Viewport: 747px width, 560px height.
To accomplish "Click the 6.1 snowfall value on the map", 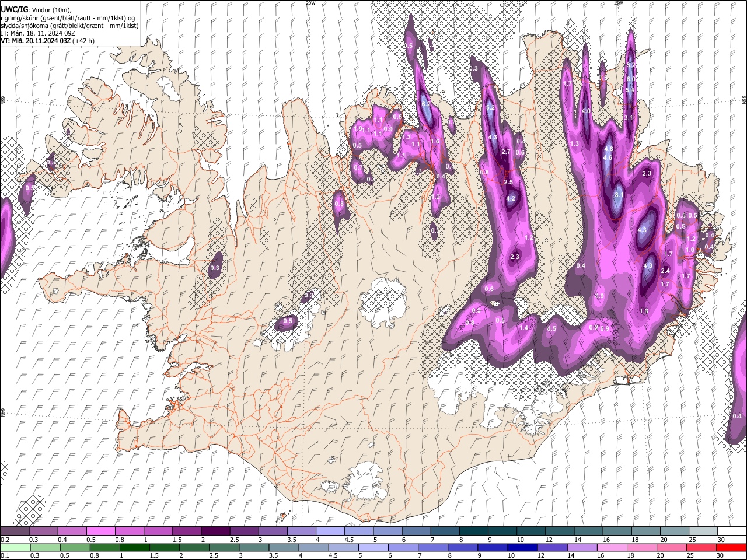I will [x=619, y=195].
